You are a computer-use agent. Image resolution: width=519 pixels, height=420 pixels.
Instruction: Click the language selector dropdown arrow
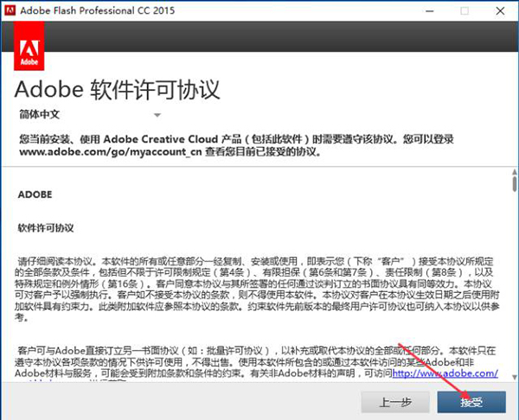point(157,115)
